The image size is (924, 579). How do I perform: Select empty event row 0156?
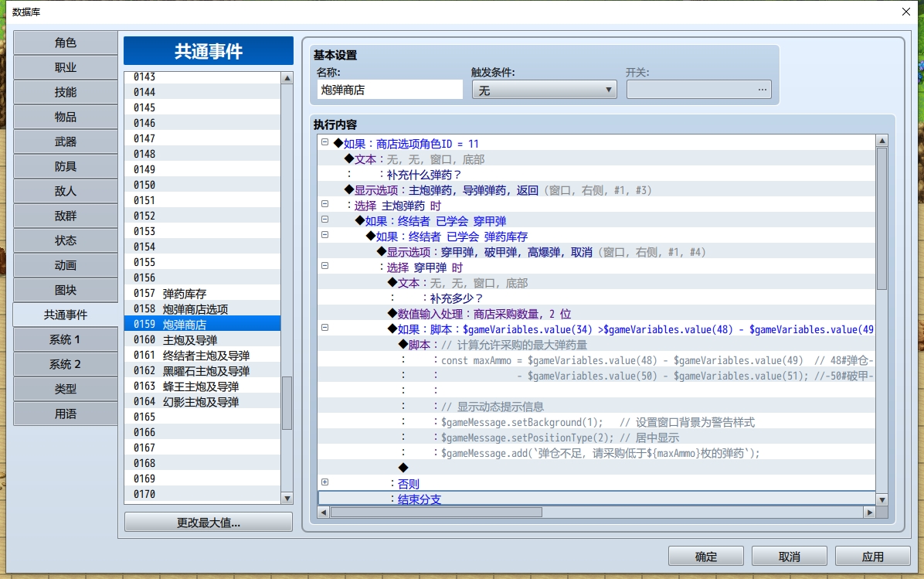(202, 278)
